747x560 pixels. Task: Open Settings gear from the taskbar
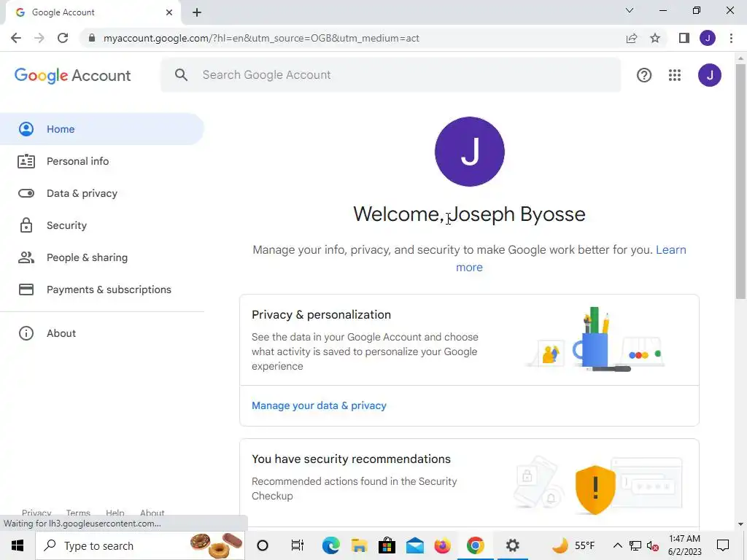pos(513,545)
